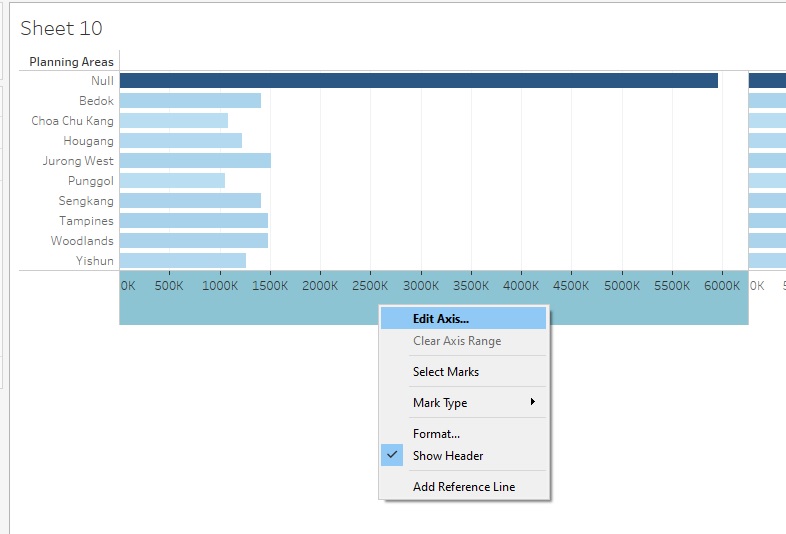This screenshot has height=534, width=786.
Task: Select the Jurong West bar
Action: 195,161
